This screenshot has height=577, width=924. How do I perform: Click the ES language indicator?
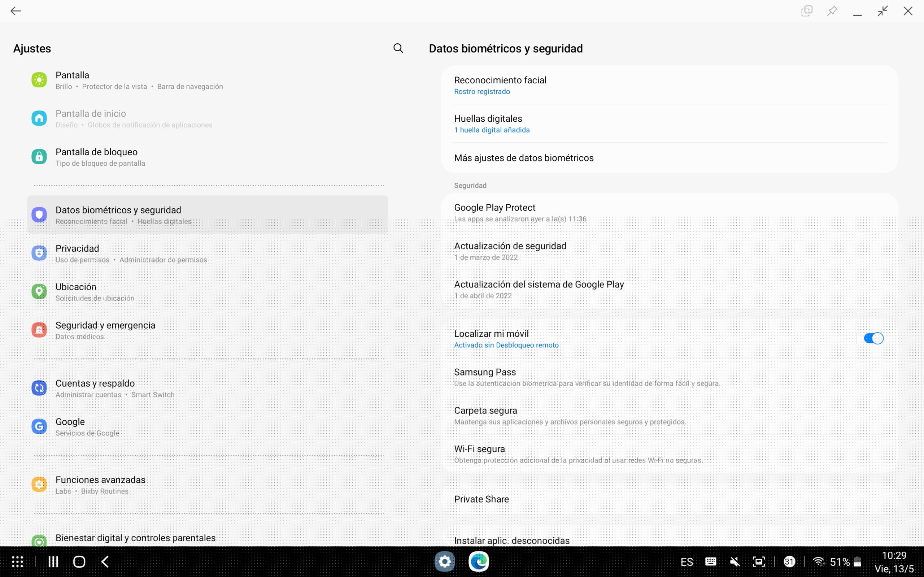[x=687, y=562]
